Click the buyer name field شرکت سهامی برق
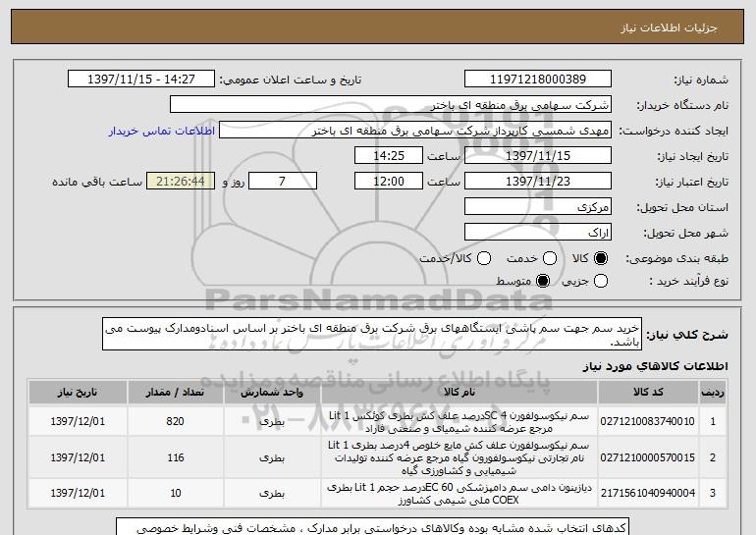This screenshot has width=756, height=535. point(391,105)
